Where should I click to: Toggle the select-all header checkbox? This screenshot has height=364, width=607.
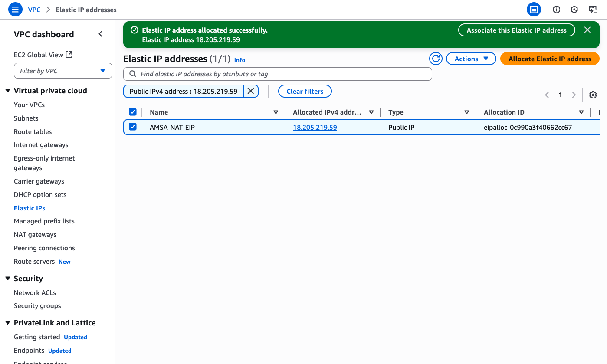tap(133, 112)
